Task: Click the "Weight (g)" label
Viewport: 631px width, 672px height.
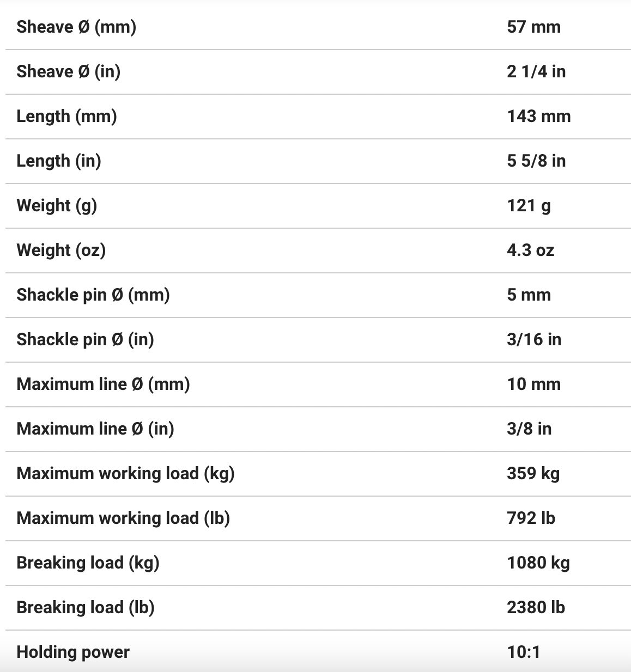Action: [x=57, y=205]
